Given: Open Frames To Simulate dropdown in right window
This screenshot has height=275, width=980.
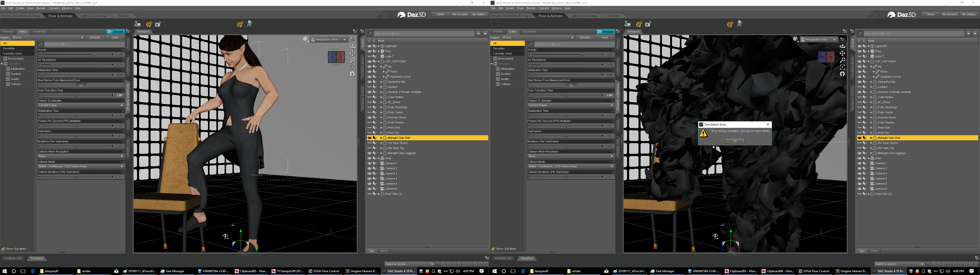Looking at the screenshot, I should 571,105.
